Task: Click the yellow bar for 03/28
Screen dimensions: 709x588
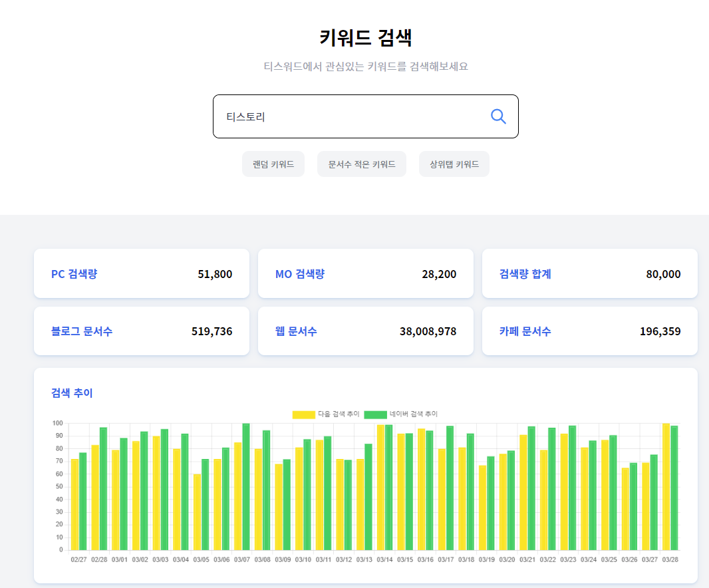Action: [x=666, y=487]
